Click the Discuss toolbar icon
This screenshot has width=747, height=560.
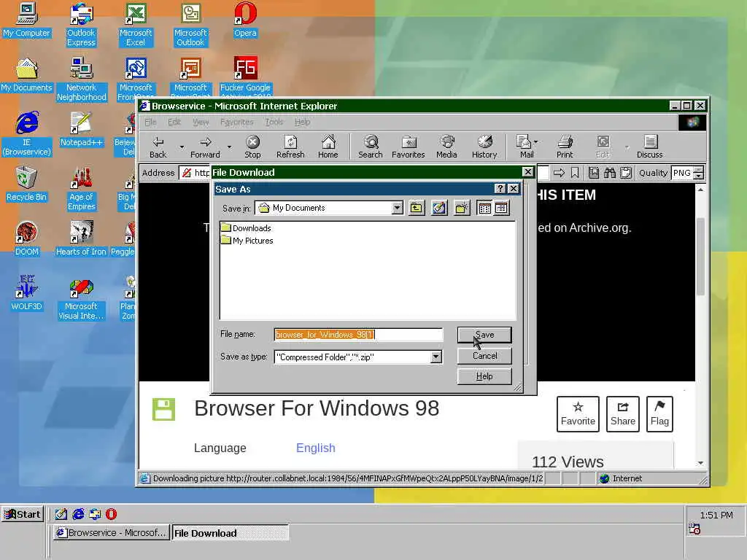click(650, 147)
